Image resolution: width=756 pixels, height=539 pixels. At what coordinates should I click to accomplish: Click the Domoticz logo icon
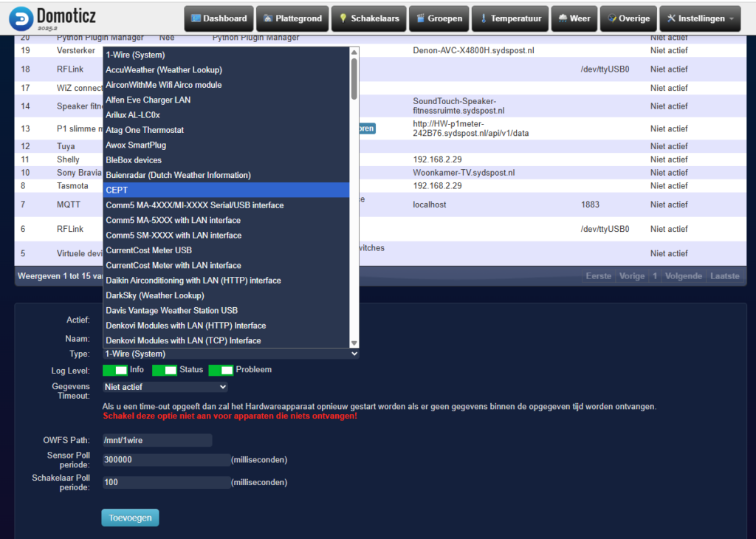pyautogui.click(x=21, y=18)
